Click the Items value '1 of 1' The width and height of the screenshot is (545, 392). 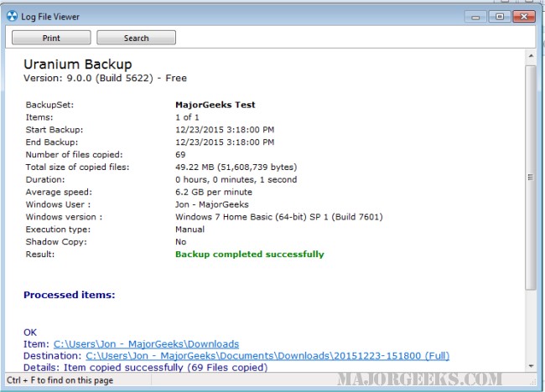[x=187, y=117]
